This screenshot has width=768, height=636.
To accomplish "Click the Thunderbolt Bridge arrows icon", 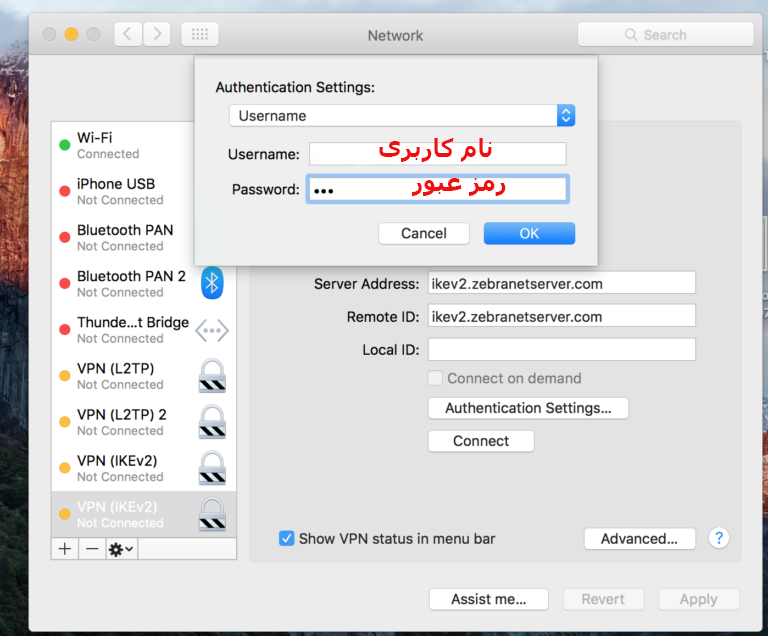I will [211, 329].
